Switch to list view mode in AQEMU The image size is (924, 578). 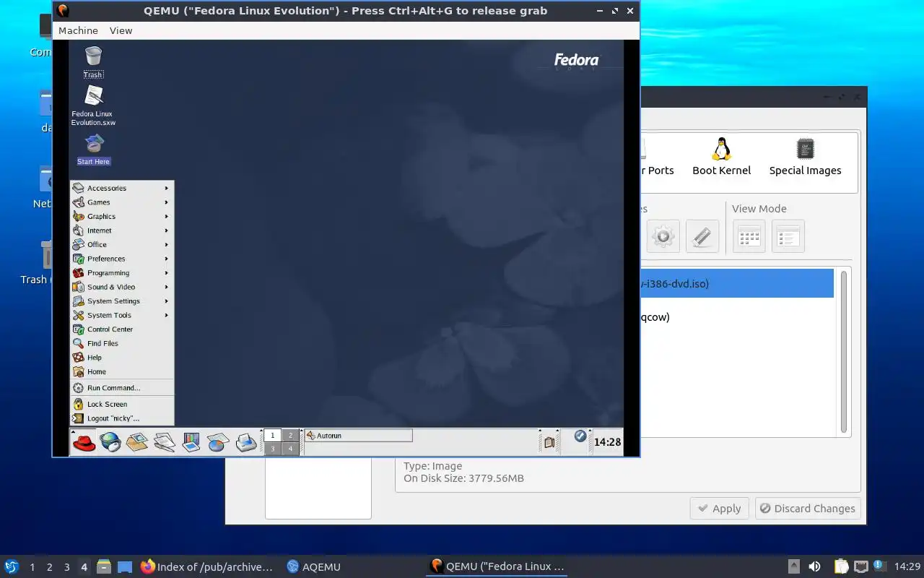pos(788,236)
